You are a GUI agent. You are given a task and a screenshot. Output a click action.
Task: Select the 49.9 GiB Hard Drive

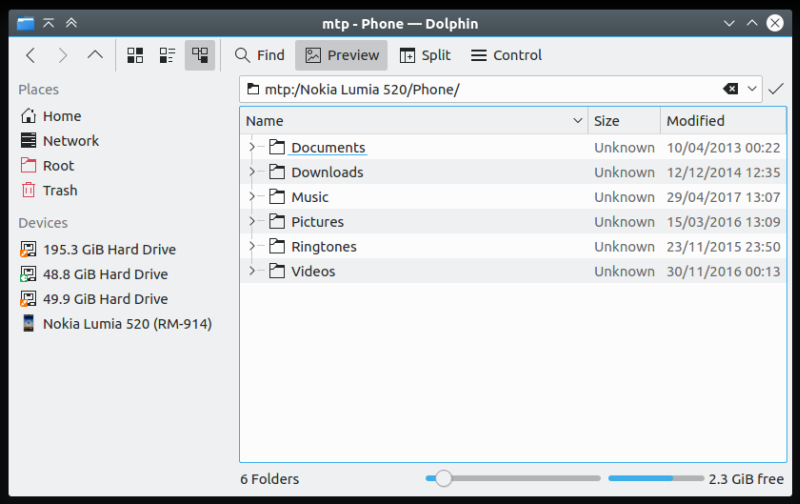pos(94,298)
